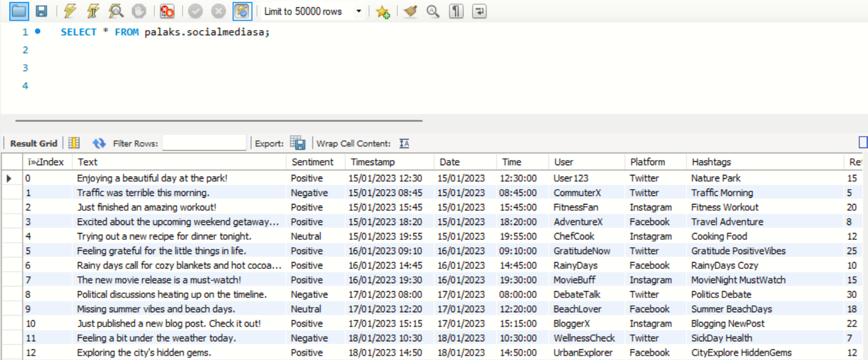Select cell 'Exploring the city's hidden gems.'
Viewport: 868px width, 360px height.
point(179,353)
